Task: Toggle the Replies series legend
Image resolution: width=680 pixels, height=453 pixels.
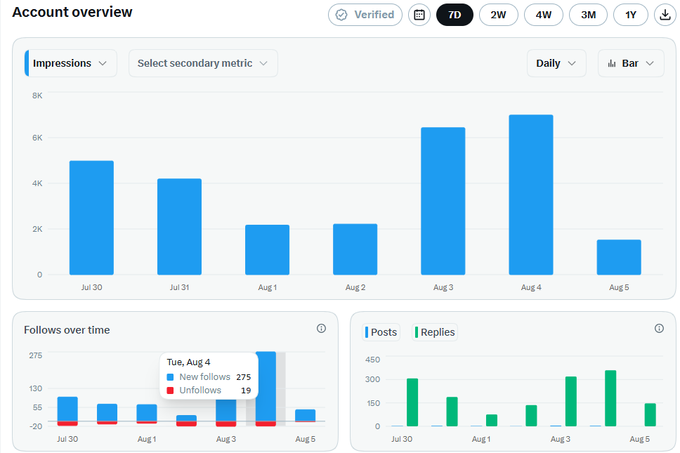Action: click(x=434, y=332)
